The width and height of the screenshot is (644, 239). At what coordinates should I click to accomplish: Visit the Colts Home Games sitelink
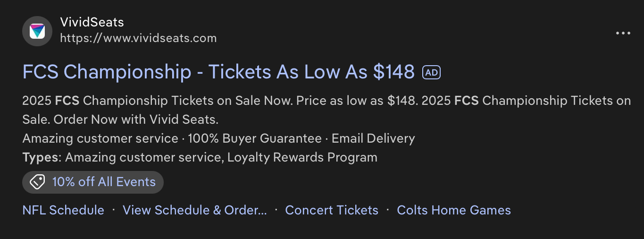[x=454, y=210]
